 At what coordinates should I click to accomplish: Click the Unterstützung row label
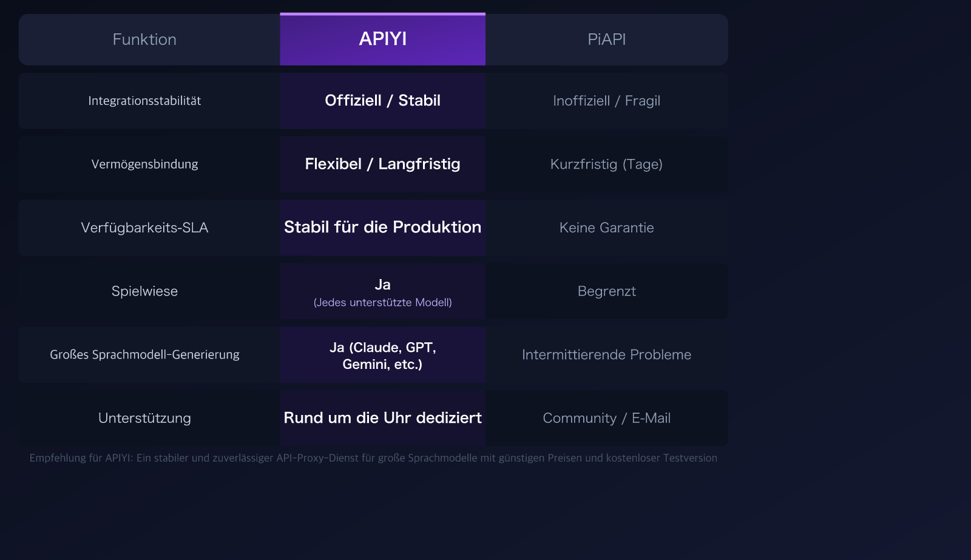144,417
